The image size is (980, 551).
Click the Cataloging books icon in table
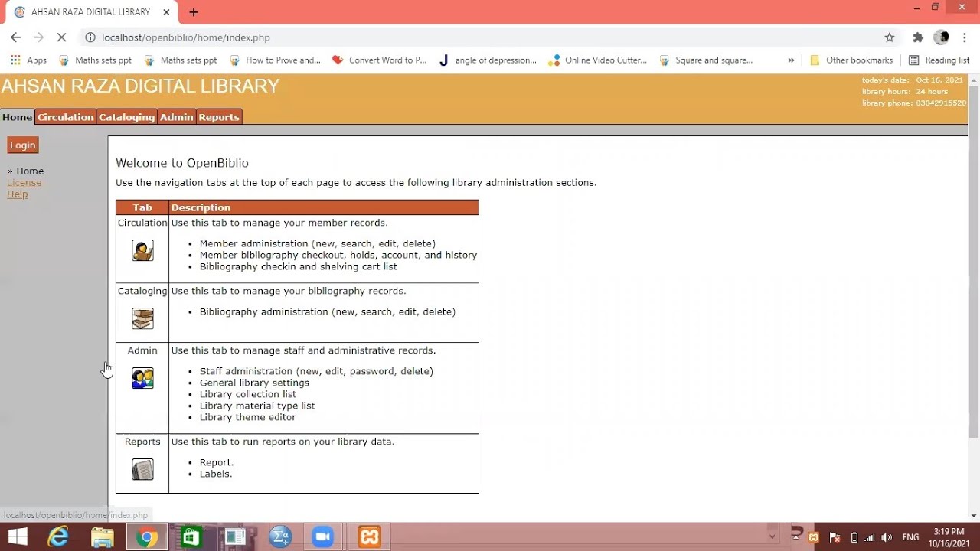(142, 318)
